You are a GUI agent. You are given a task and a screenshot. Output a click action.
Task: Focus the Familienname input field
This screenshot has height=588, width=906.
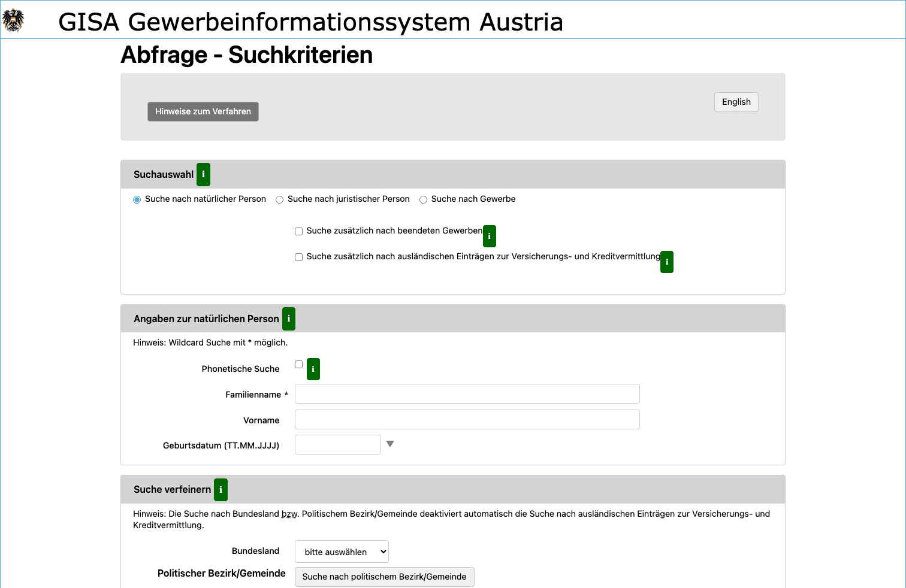pyautogui.click(x=467, y=393)
